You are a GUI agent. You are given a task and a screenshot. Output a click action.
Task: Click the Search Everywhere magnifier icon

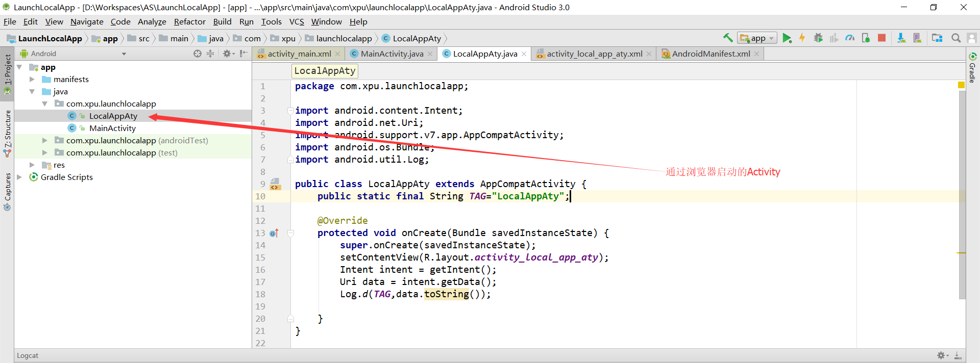pyautogui.click(x=956, y=38)
